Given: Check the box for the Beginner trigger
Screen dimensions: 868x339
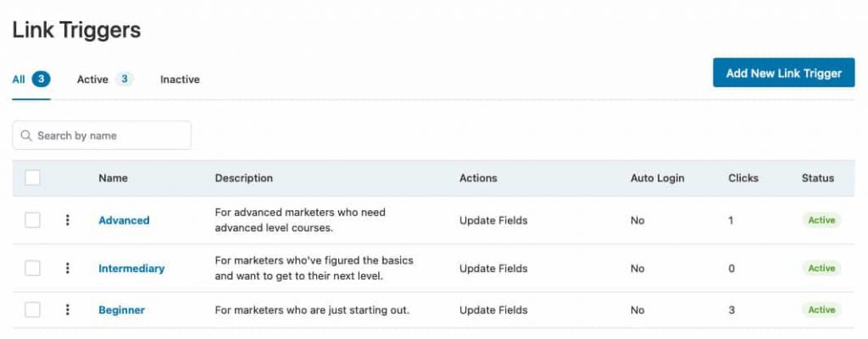Looking at the screenshot, I should click(33, 309).
